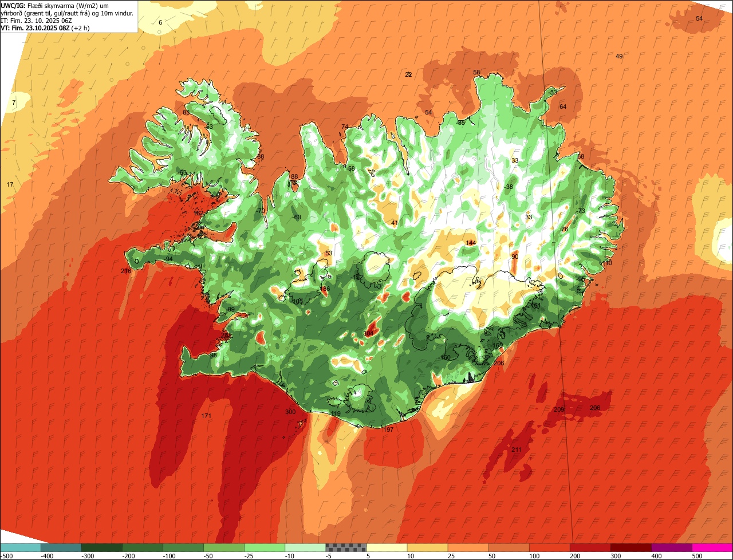Click the map value 304

click(369, 333)
